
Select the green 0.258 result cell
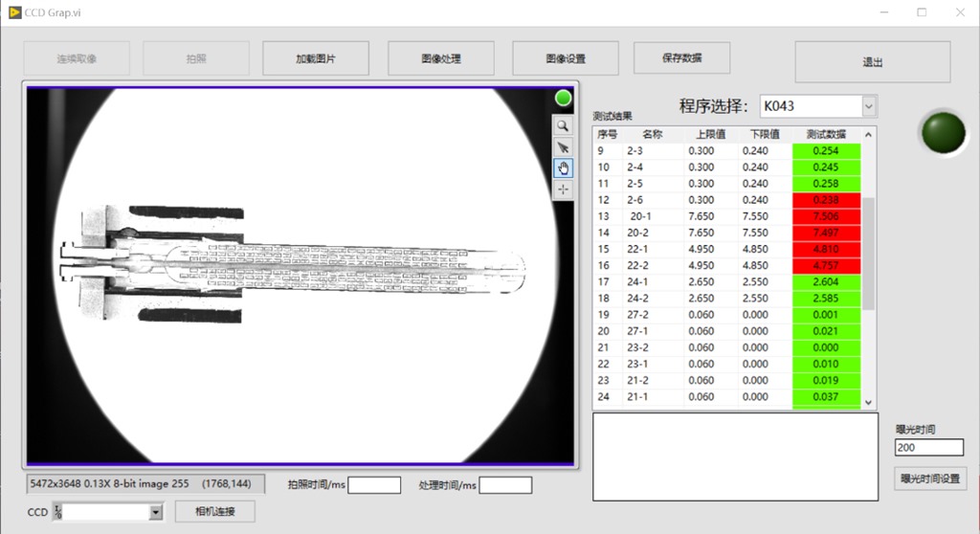tap(826, 183)
